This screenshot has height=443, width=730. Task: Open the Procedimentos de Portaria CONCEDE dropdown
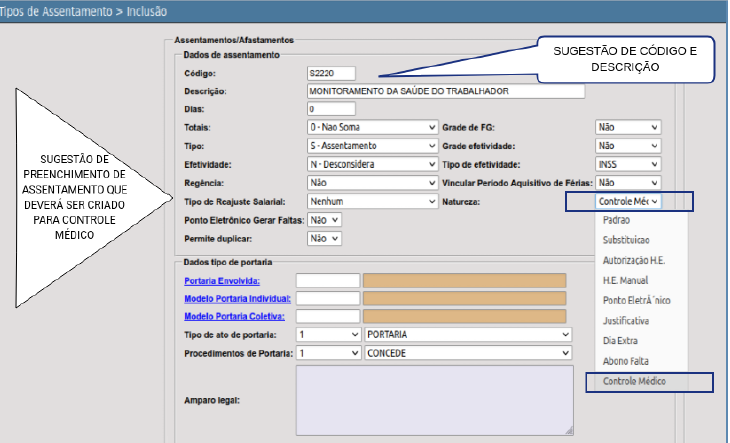(x=468, y=353)
